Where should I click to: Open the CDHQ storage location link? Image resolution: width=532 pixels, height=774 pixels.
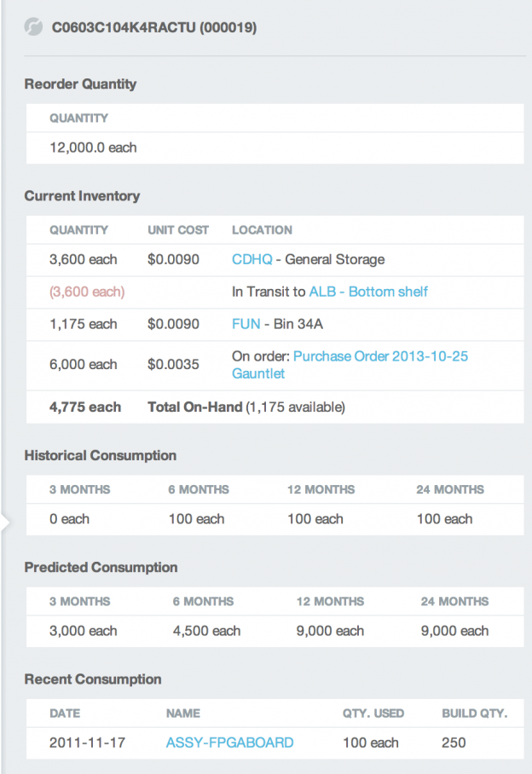pyautogui.click(x=252, y=259)
